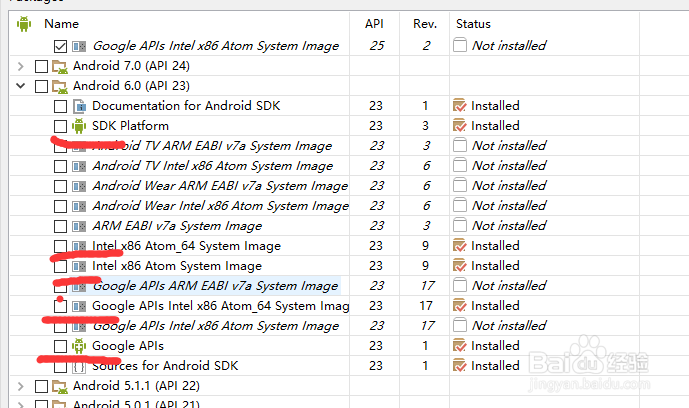Check Android TV Intel x86 Atom image checkbox
Viewport: 689px width, 408px height.
pyautogui.click(x=60, y=166)
